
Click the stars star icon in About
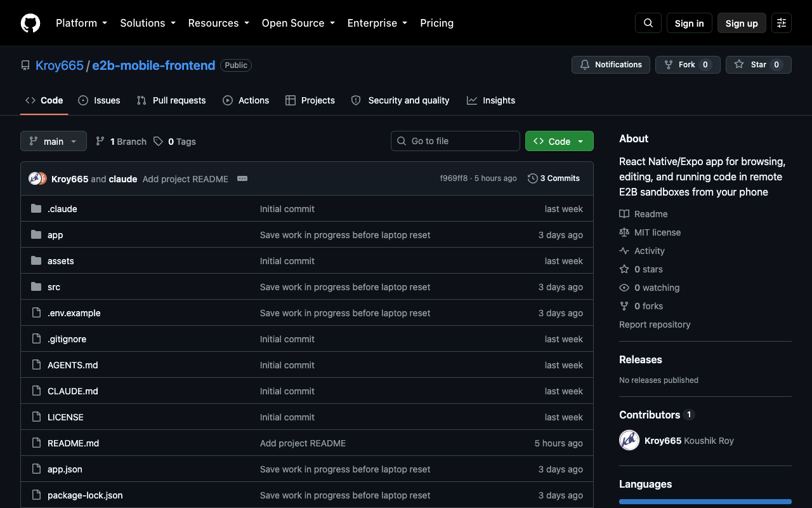point(624,269)
